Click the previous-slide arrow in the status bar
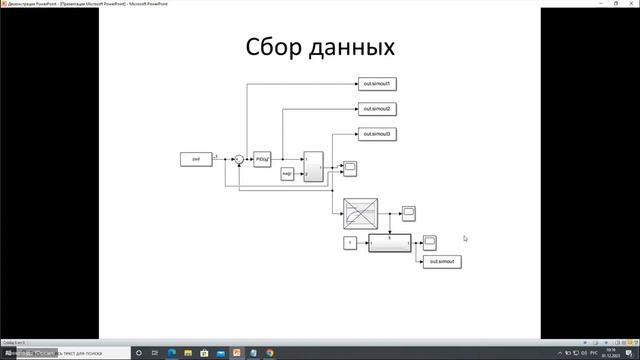640x360 pixels. pos(585,343)
